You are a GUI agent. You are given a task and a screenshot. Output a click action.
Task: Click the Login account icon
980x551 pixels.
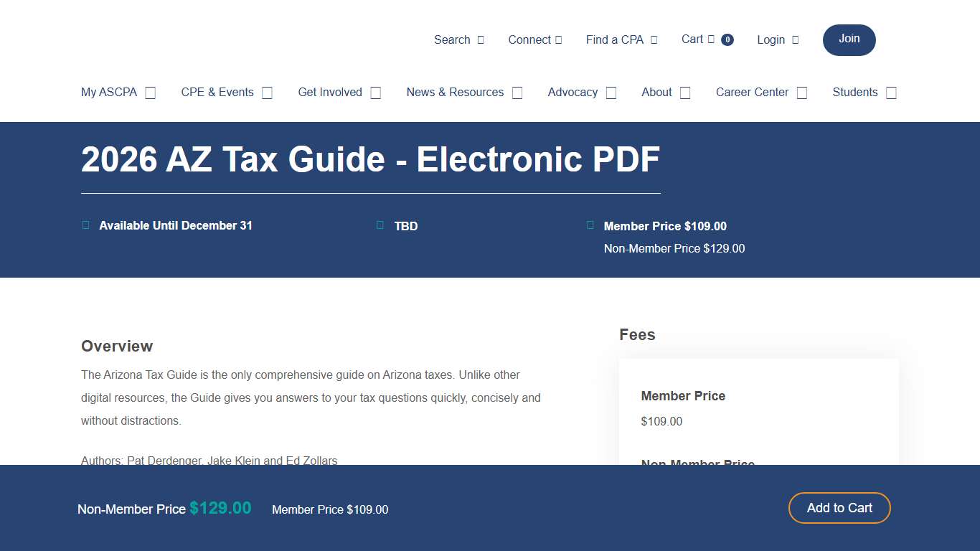coord(798,39)
